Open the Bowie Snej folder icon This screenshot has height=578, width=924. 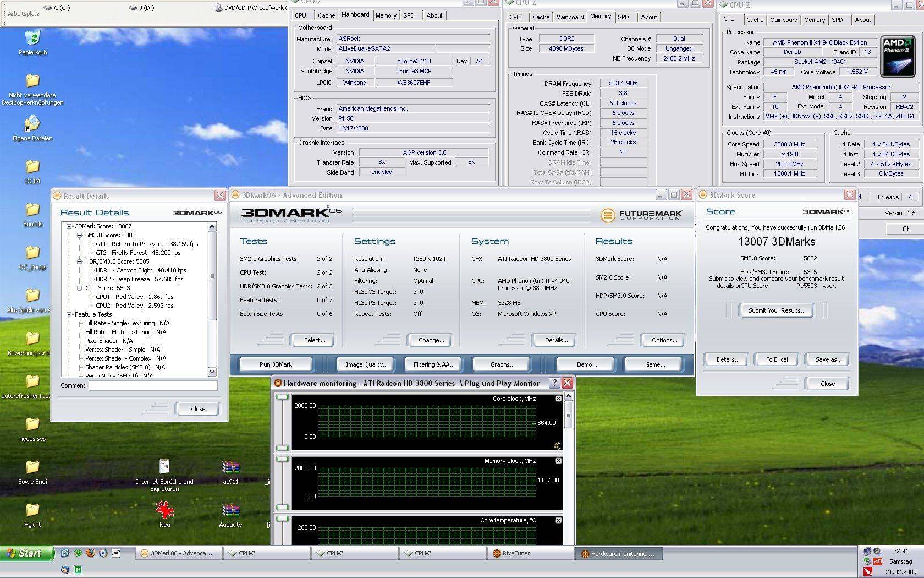click(x=32, y=467)
